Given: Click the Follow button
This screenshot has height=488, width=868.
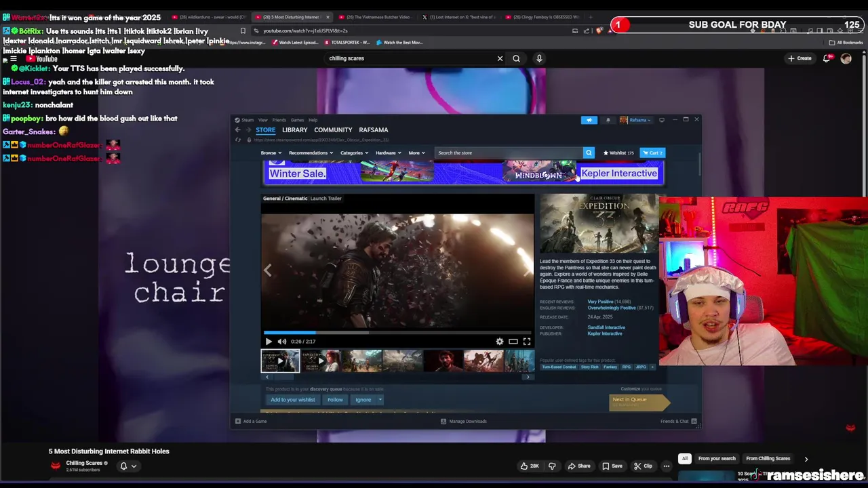Looking at the screenshot, I should (x=335, y=400).
